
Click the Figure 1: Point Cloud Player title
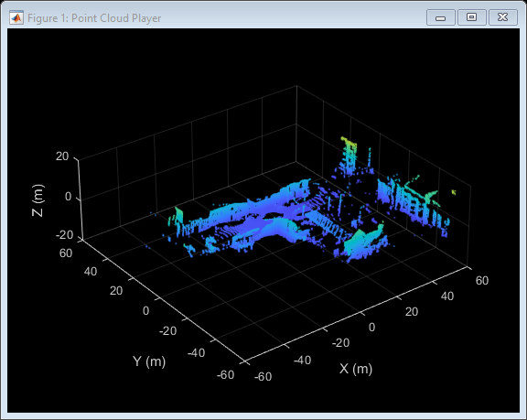click(94, 17)
